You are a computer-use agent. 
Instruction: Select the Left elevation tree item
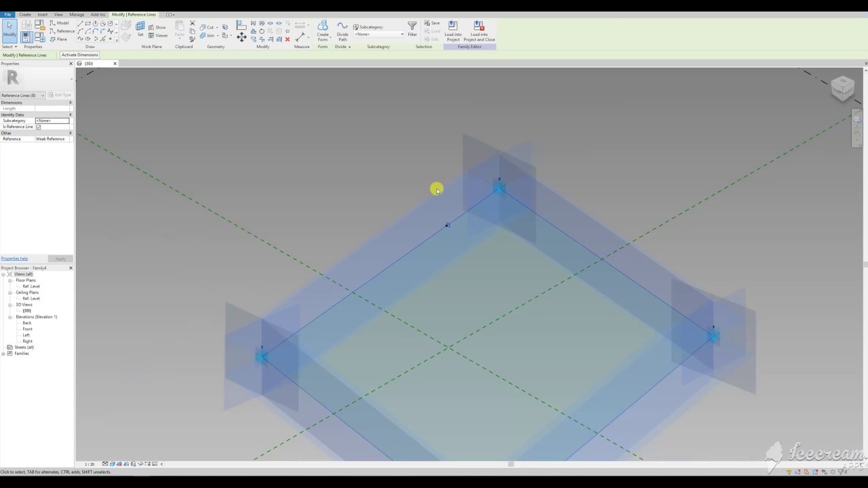click(26, 335)
